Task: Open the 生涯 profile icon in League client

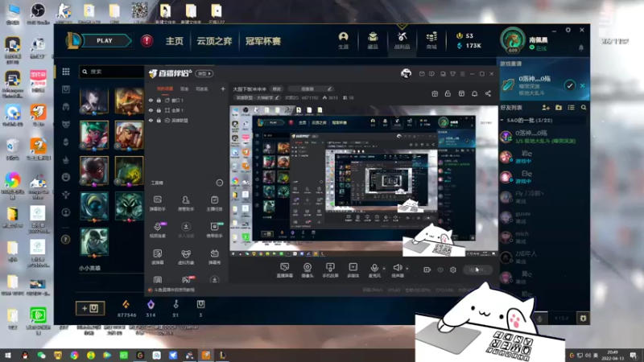Action: [x=344, y=41]
